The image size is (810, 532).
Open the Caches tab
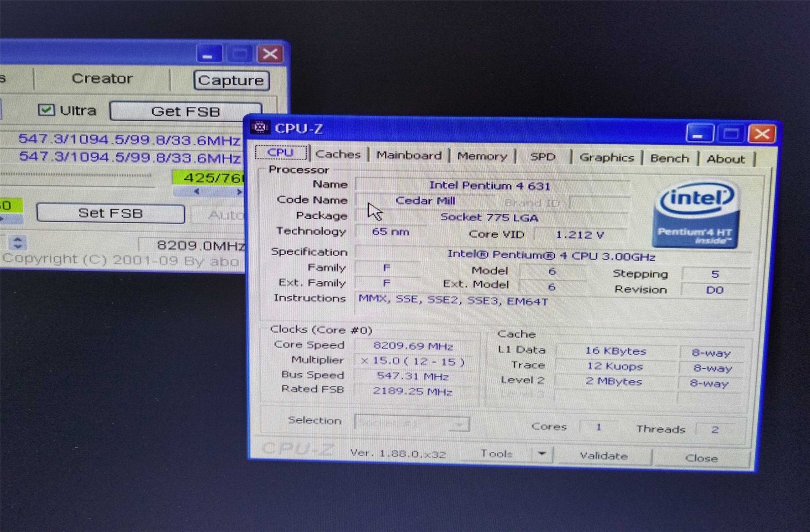(338, 154)
